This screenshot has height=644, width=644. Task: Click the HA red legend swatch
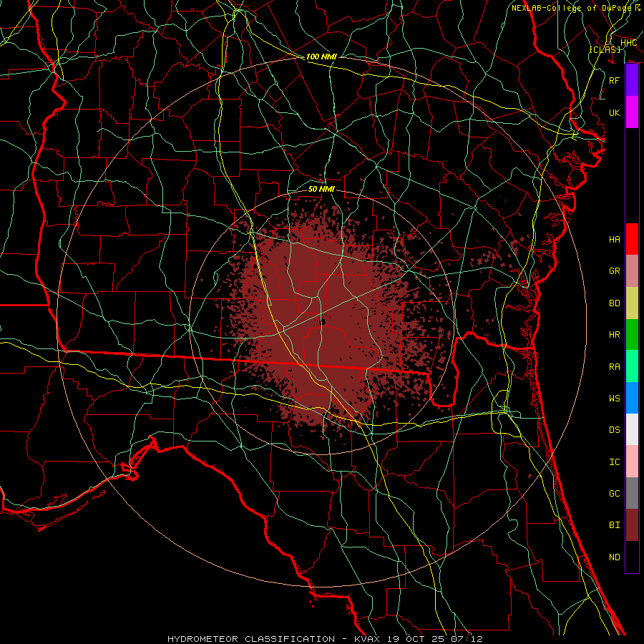tap(632, 239)
